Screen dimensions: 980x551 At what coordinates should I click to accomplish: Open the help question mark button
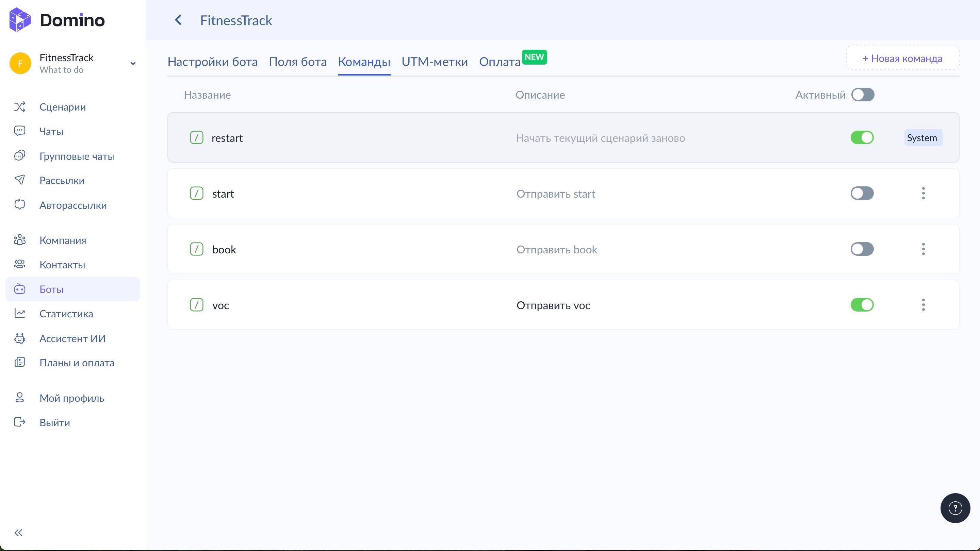(x=955, y=508)
